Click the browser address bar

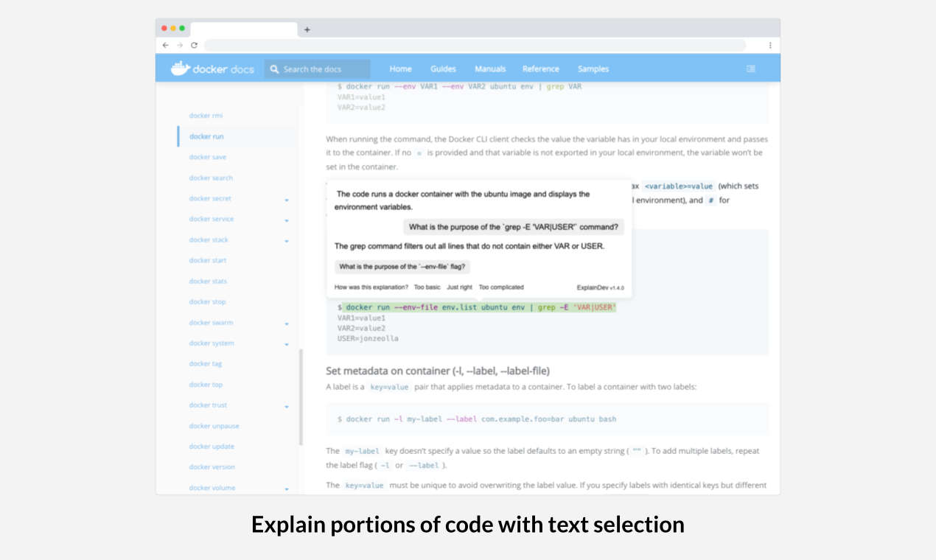pyautogui.click(x=475, y=45)
